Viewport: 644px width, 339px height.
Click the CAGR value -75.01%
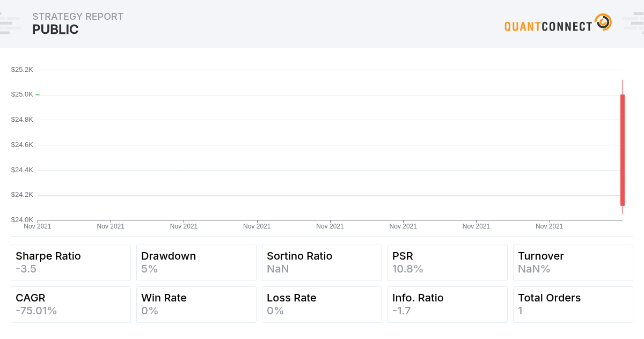(36, 311)
